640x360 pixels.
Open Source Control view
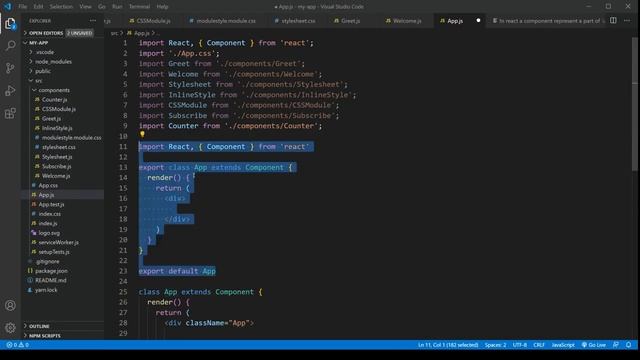pyautogui.click(x=10, y=68)
